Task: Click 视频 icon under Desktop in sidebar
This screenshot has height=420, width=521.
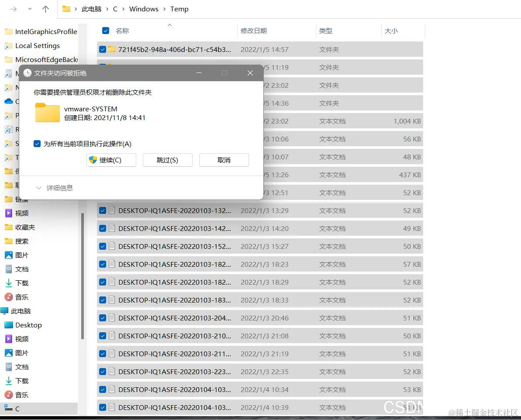Action: [x=9, y=339]
